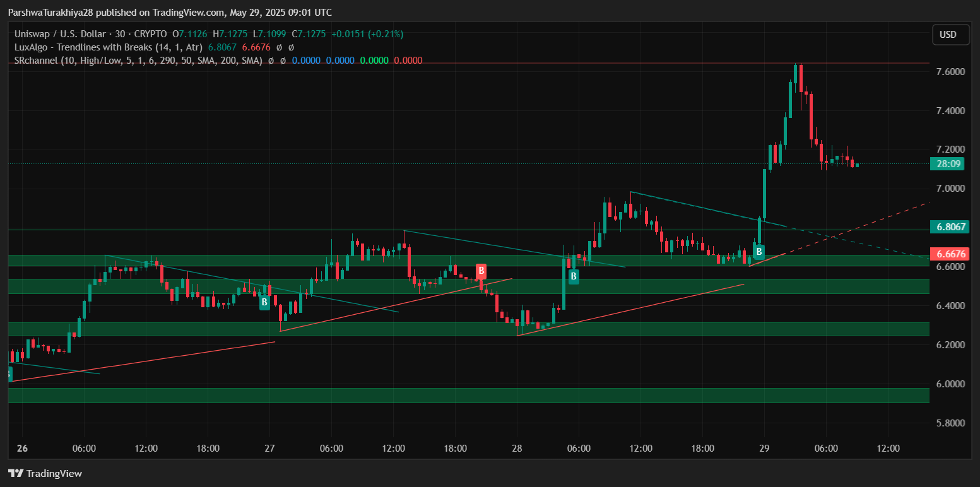980x487 pixels.
Task: Click the change value +0.0151 (+0.21%)
Action: [367, 34]
